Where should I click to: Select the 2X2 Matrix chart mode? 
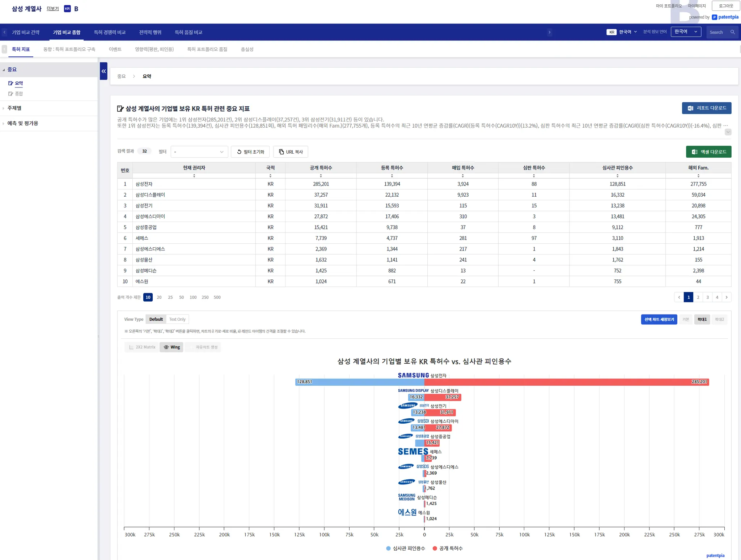click(x=142, y=347)
